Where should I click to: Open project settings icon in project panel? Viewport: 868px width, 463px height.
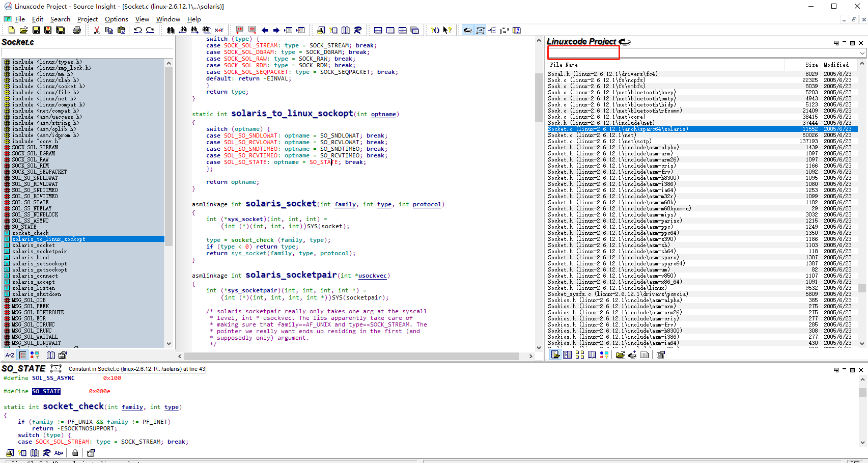point(660,355)
